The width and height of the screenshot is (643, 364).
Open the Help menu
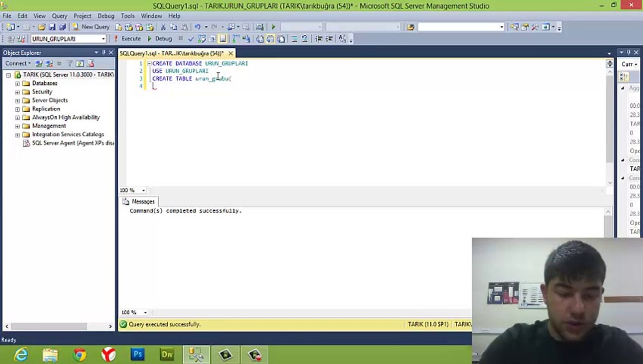[174, 16]
